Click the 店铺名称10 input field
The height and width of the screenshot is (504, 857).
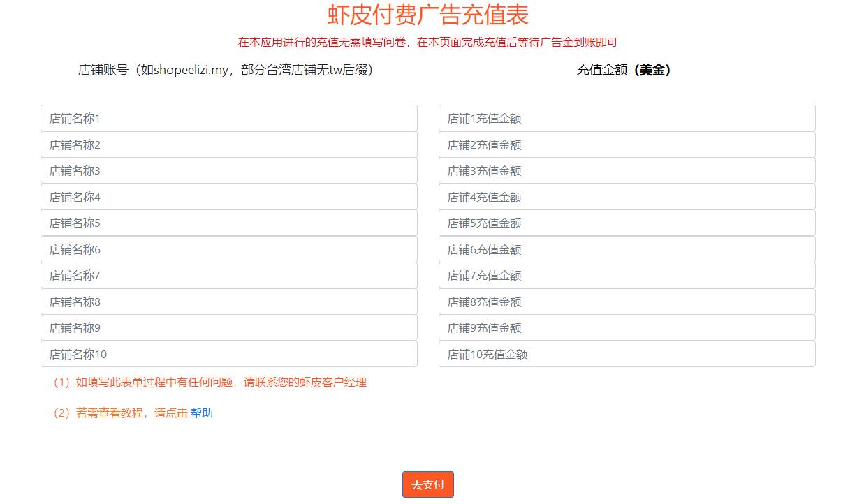[x=228, y=354]
